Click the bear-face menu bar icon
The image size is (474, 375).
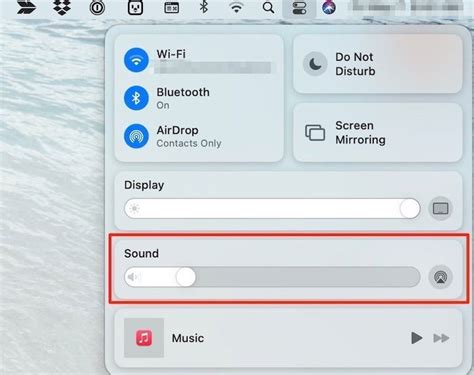[136, 7]
